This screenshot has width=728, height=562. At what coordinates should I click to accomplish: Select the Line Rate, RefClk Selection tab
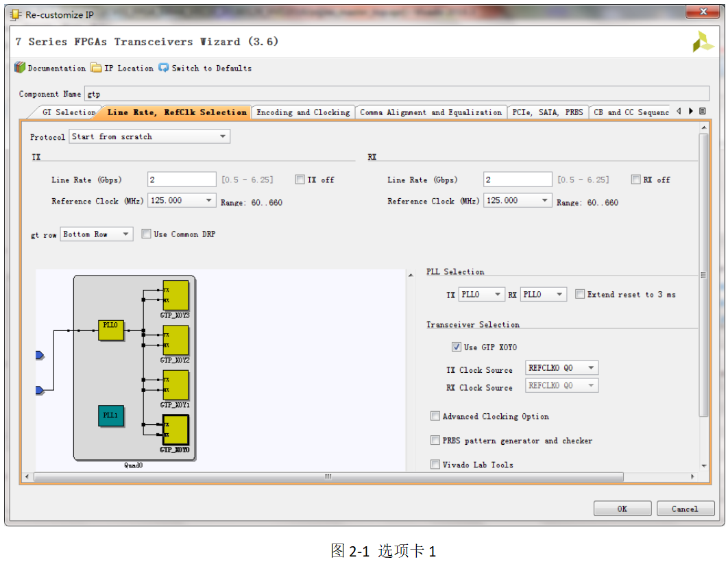[177, 112]
